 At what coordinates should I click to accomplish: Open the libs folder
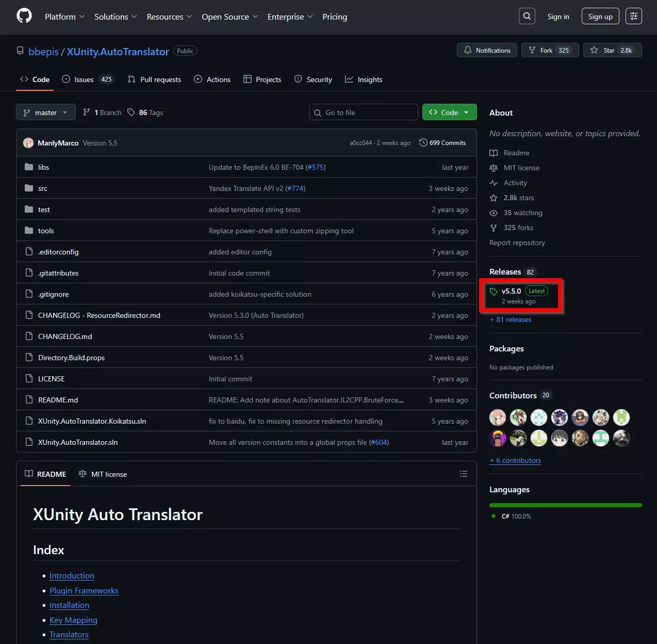pyautogui.click(x=43, y=167)
